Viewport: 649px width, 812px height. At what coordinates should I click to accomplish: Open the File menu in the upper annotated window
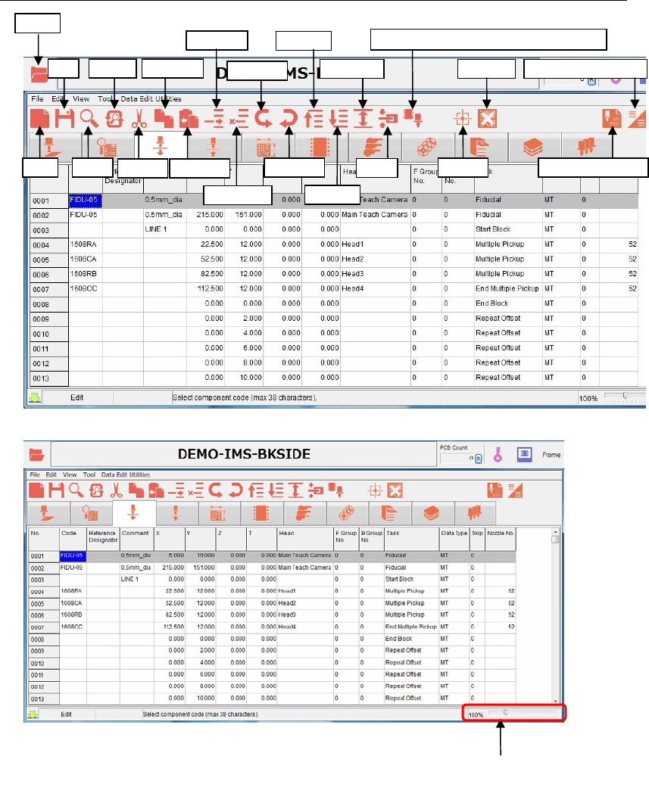point(37,98)
